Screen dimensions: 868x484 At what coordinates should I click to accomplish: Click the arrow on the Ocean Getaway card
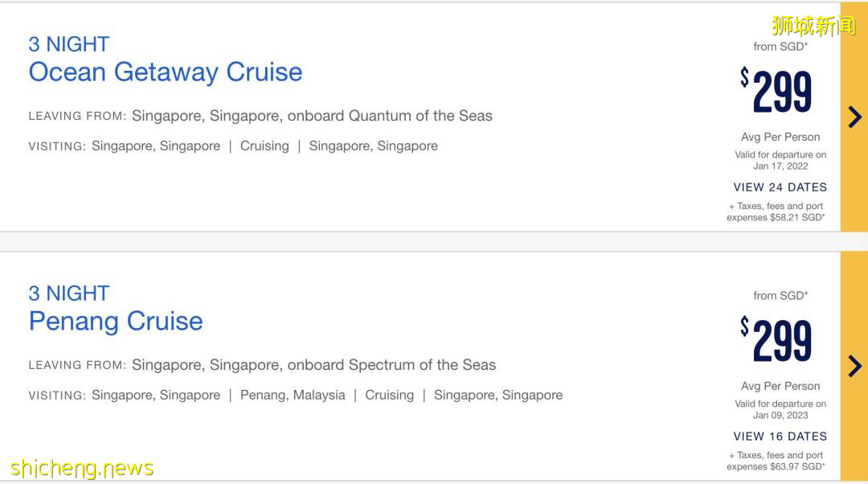point(854,117)
